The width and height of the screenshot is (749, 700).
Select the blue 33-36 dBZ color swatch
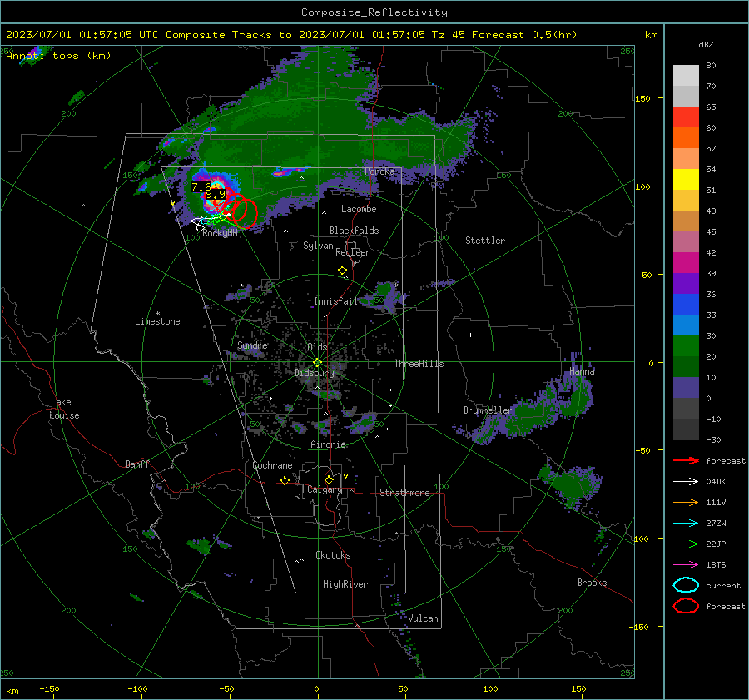[x=686, y=304]
